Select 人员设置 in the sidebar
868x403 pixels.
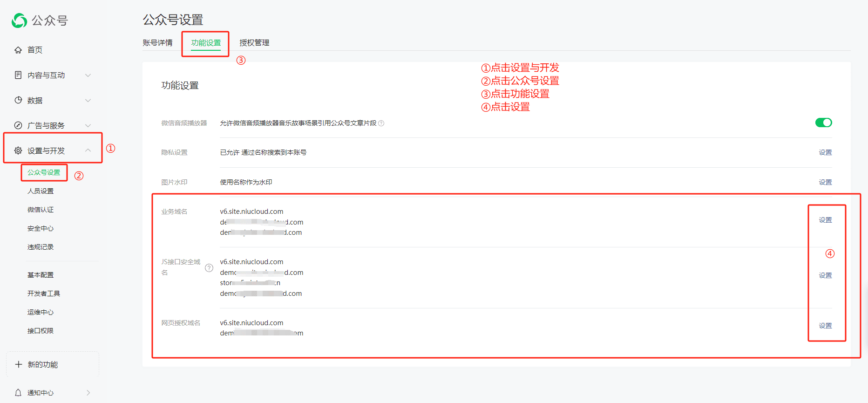tap(41, 191)
